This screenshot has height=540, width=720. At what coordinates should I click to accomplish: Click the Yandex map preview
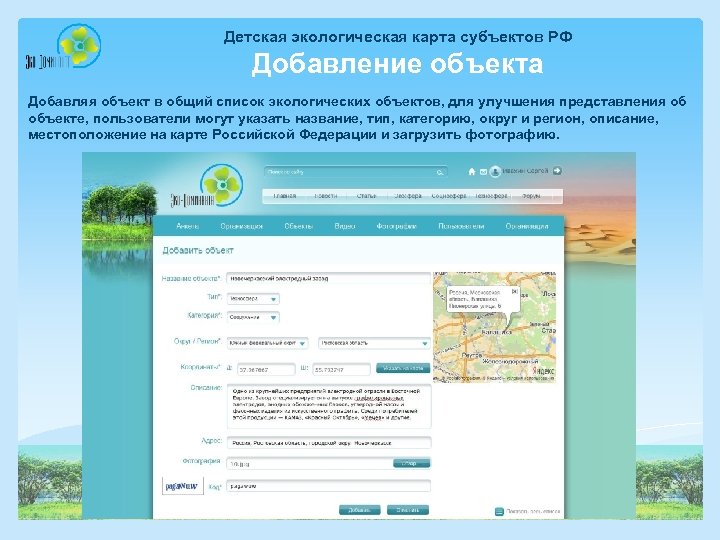[x=495, y=328]
